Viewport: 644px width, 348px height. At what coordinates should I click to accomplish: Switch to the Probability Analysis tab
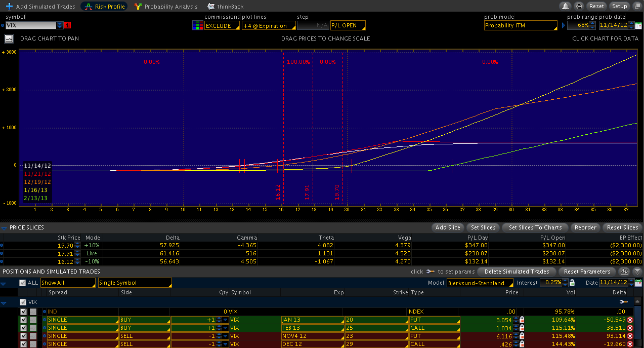(x=166, y=7)
